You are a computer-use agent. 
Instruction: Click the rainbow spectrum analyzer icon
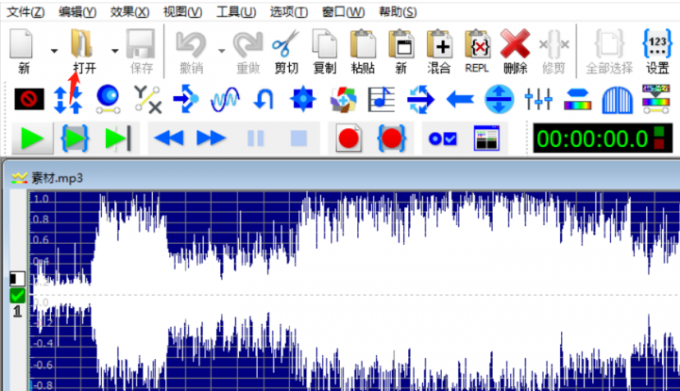(656, 99)
